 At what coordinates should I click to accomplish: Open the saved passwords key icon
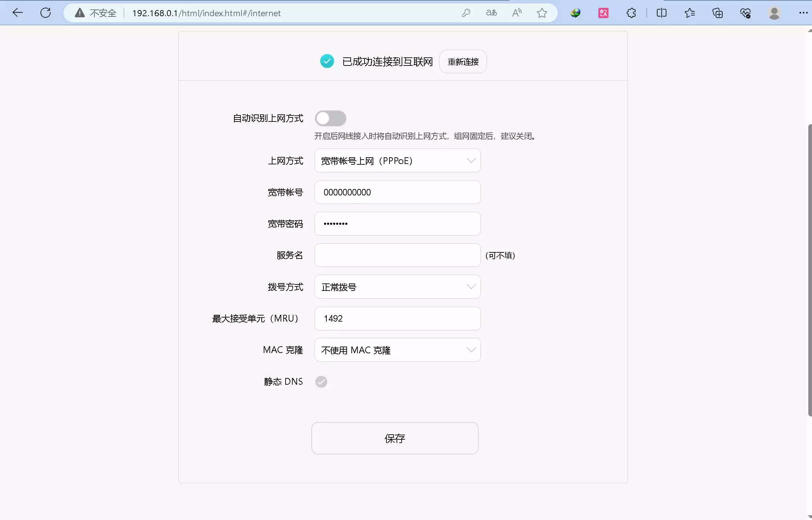point(466,13)
